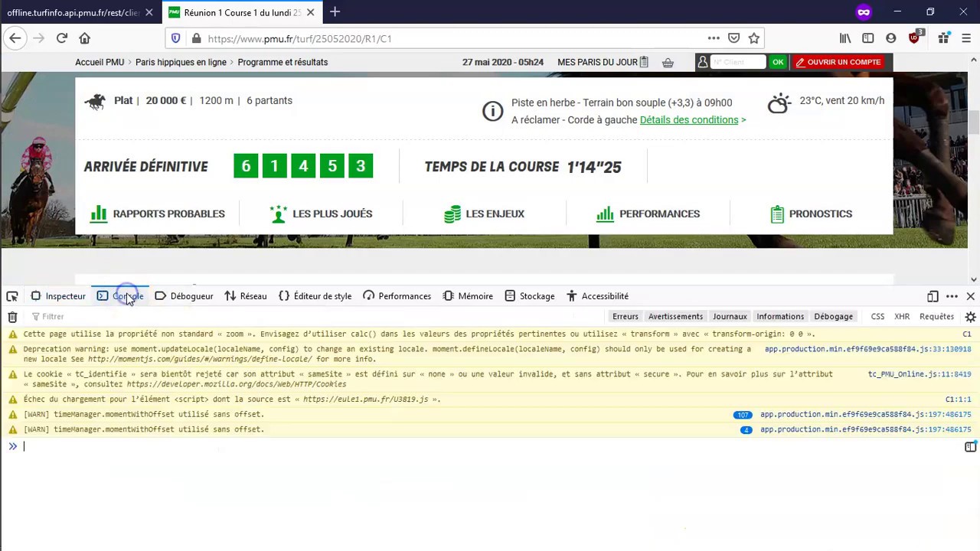Viewport: 980px width, 551px height.
Task: Toggle the CSS console filter
Action: (x=877, y=317)
